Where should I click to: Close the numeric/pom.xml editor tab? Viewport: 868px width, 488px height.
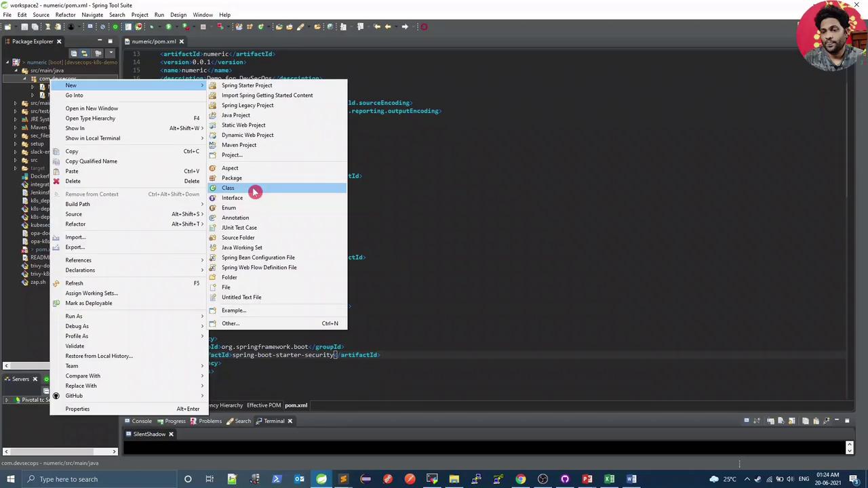pyautogui.click(x=181, y=41)
